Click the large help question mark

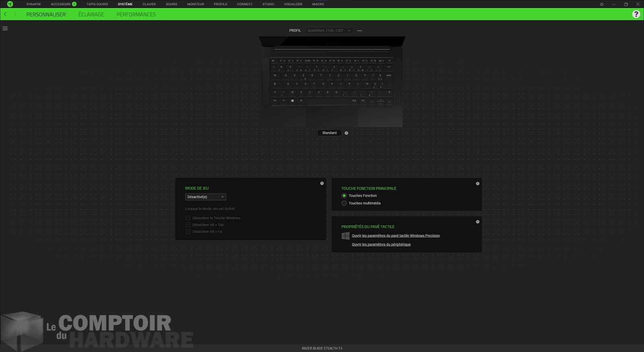point(636,14)
